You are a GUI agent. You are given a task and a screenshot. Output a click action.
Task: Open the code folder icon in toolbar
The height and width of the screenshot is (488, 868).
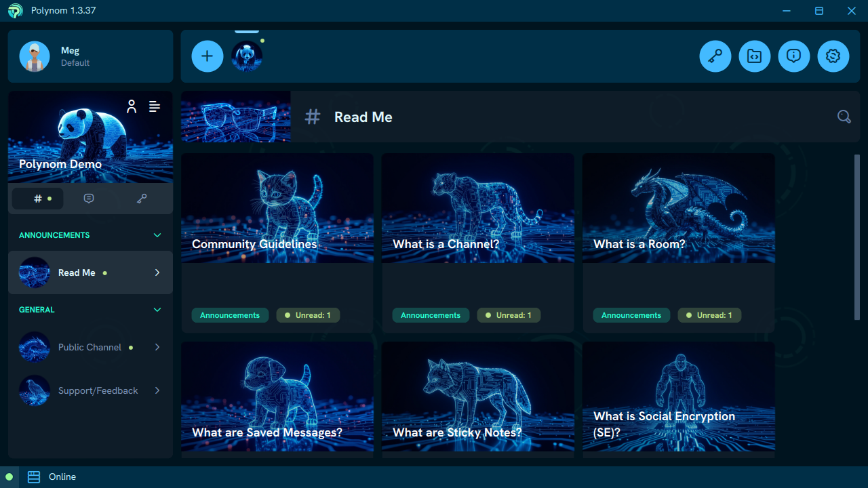(754, 56)
